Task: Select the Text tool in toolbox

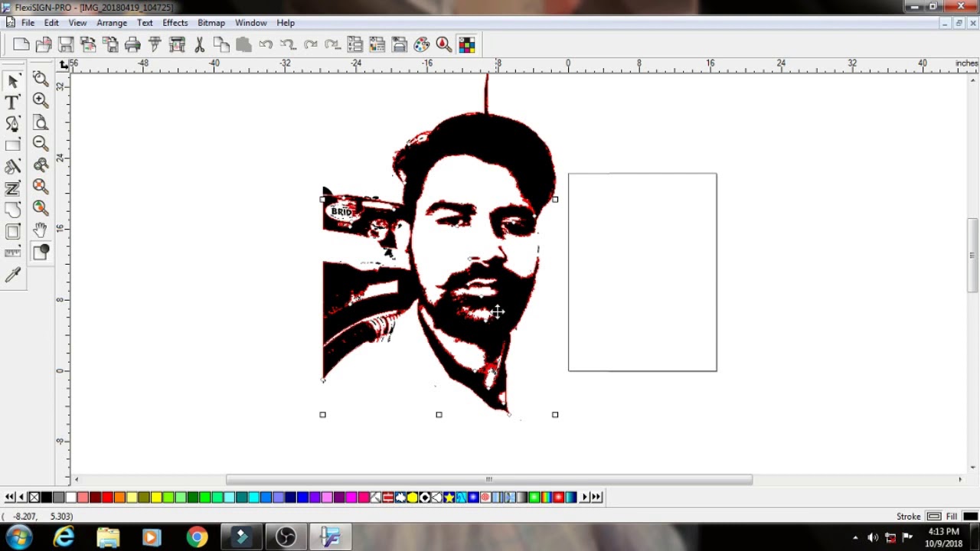Action: click(x=12, y=102)
